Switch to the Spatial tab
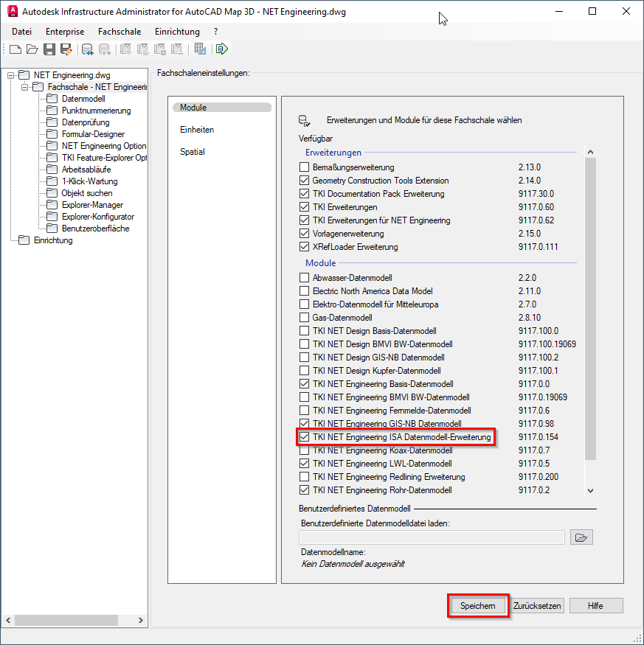The height and width of the screenshot is (645, 644). click(x=193, y=152)
